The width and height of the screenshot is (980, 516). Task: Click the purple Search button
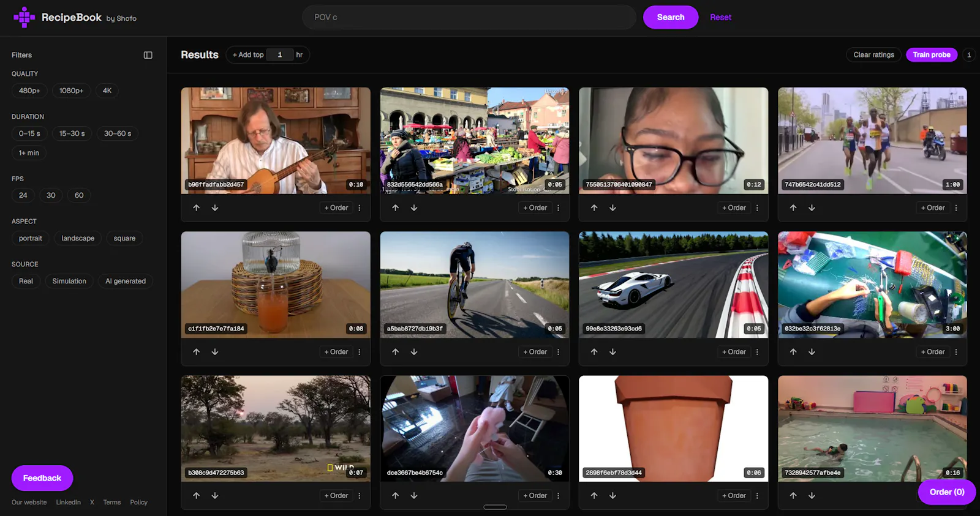point(671,17)
